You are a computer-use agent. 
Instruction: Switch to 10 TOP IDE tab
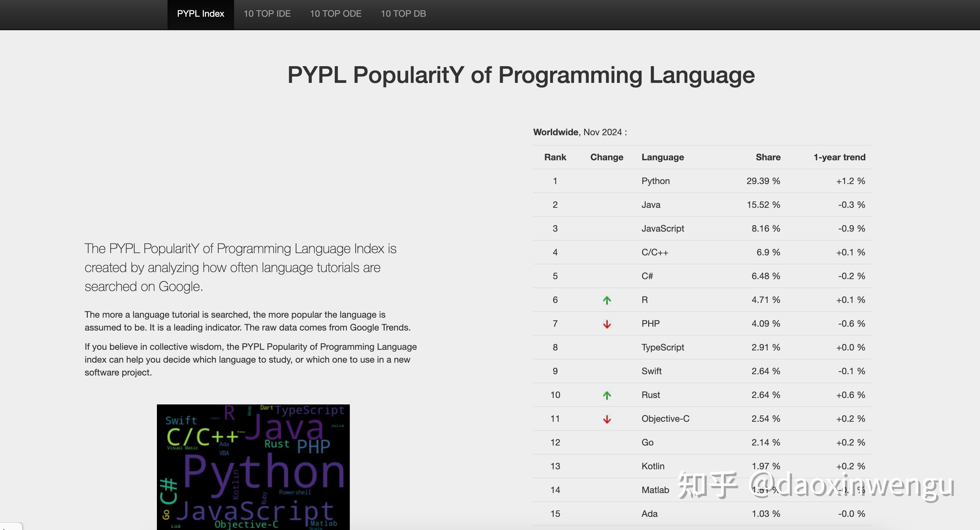pos(267,14)
